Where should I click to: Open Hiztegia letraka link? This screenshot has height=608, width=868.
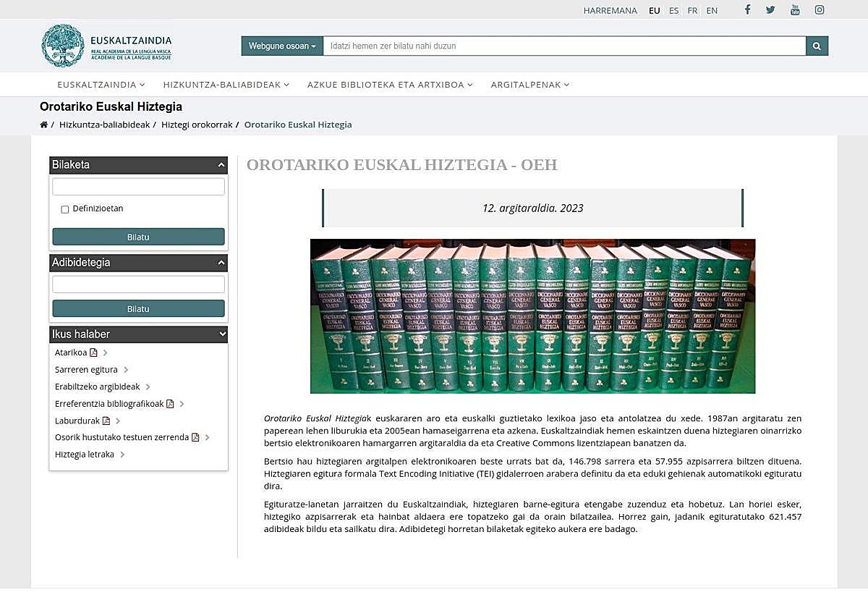[85, 455]
